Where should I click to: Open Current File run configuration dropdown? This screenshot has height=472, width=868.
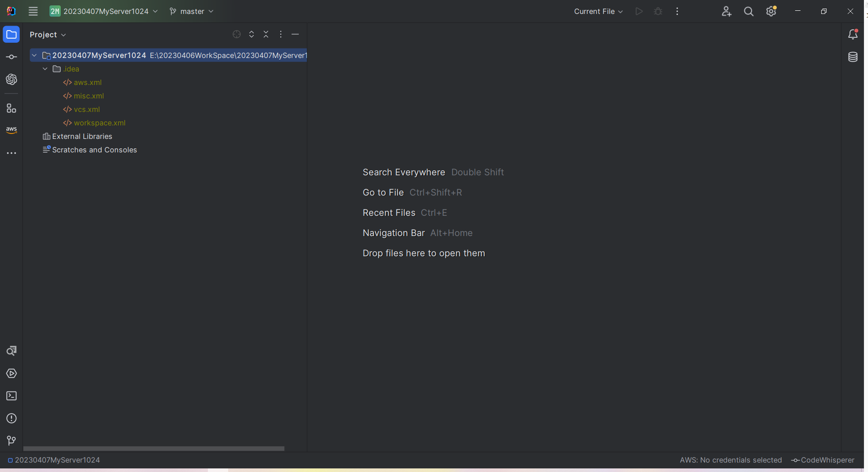[598, 11]
